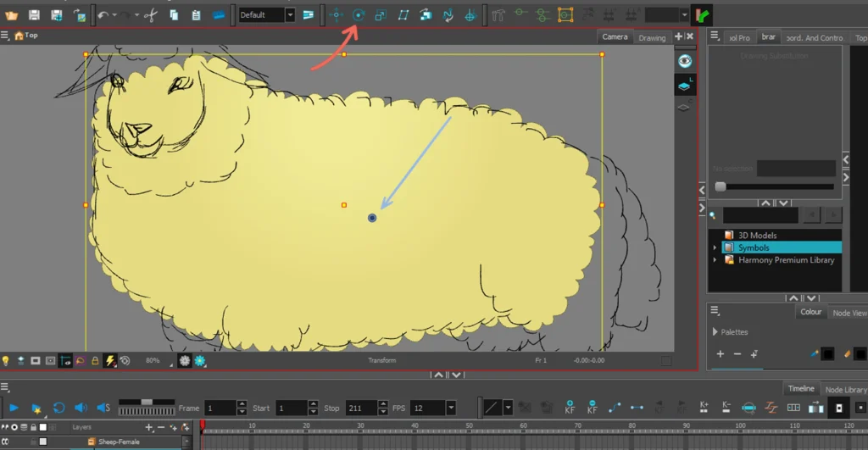Image resolution: width=868 pixels, height=450 pixels.
Task: Click the Save As icon
Action: [x=57, y=15]
